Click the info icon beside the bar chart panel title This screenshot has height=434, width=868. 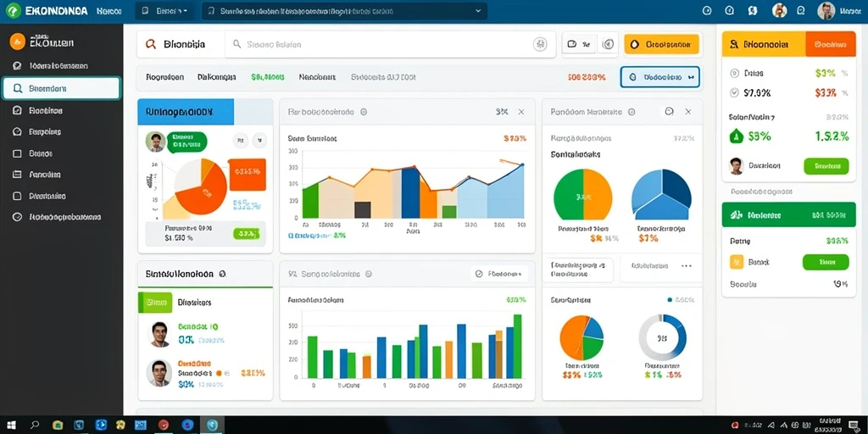pos(364,112)
